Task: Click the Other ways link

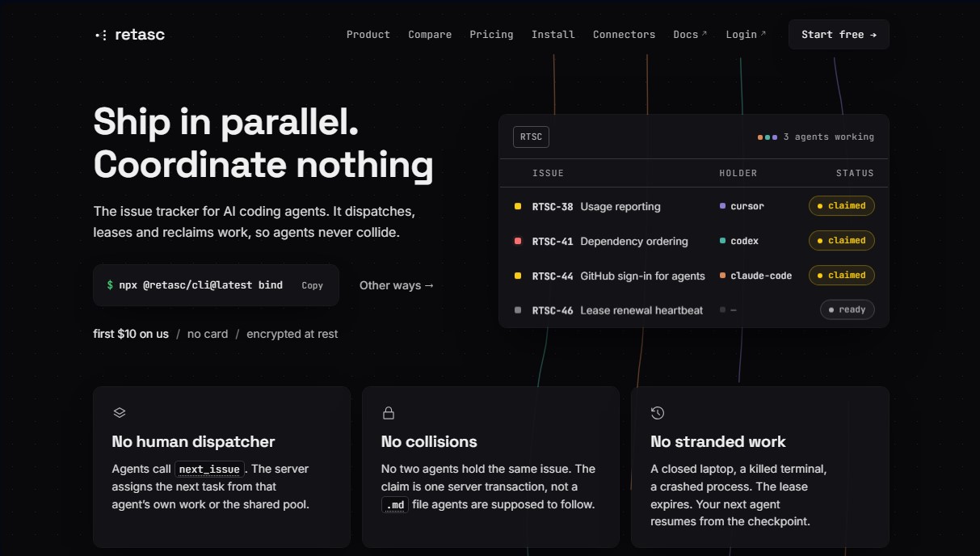Action: 397,285
